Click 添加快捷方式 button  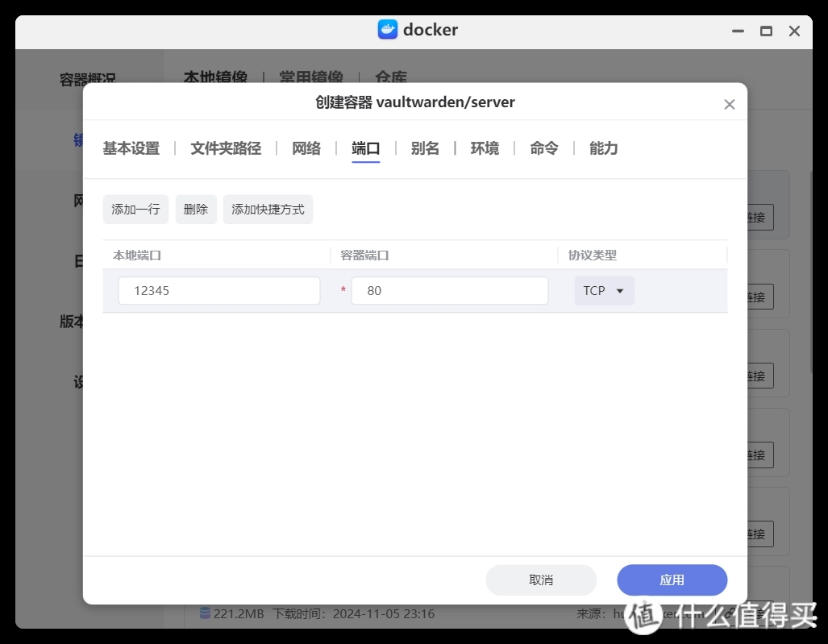pos(268,210)
